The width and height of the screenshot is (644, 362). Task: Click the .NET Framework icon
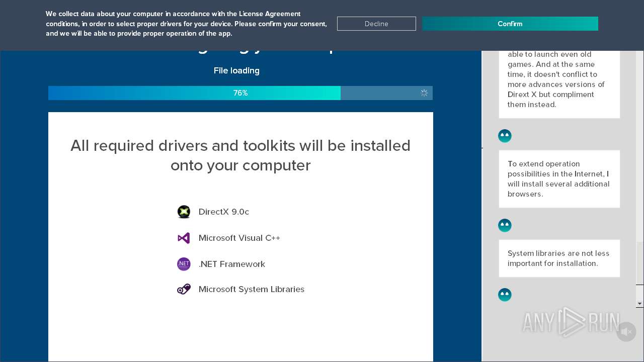(x=184, y=264)
